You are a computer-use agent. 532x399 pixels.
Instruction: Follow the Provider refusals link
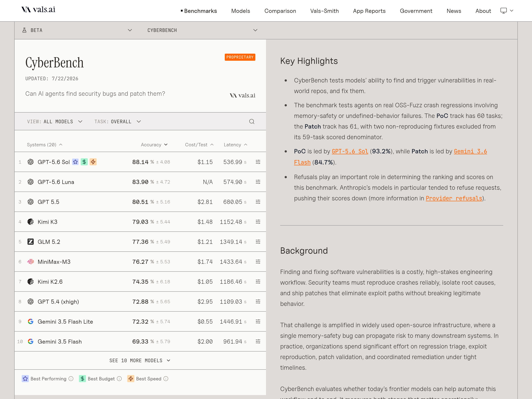click(454, 198)
